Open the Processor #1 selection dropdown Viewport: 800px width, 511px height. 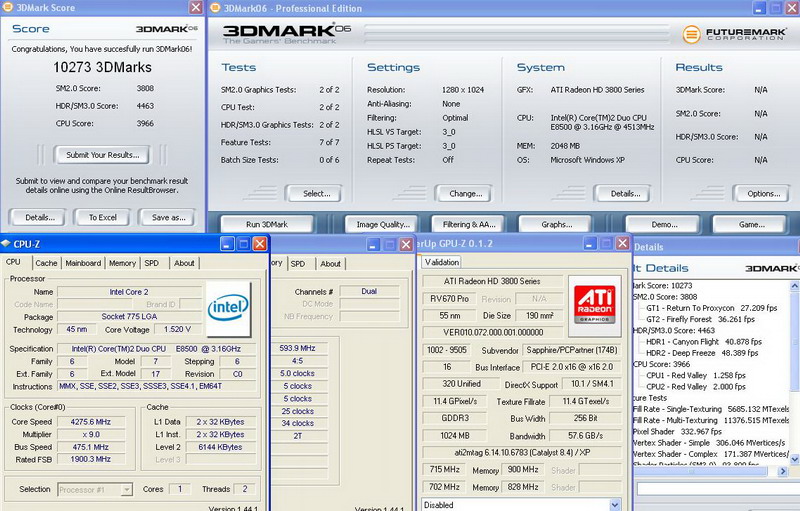pyautogui.click(x=126, y=490)
